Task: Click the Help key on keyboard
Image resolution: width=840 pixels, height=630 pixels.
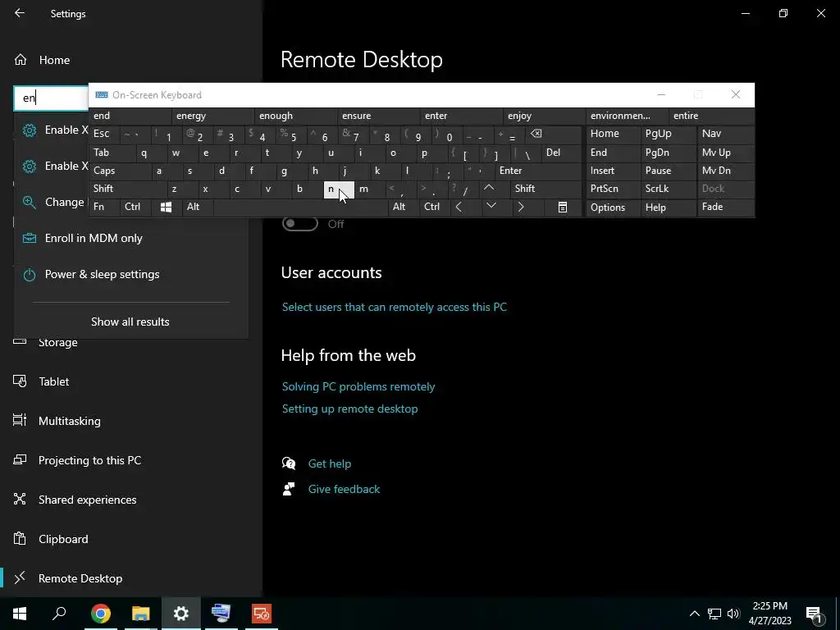Action: pos(668,208)
